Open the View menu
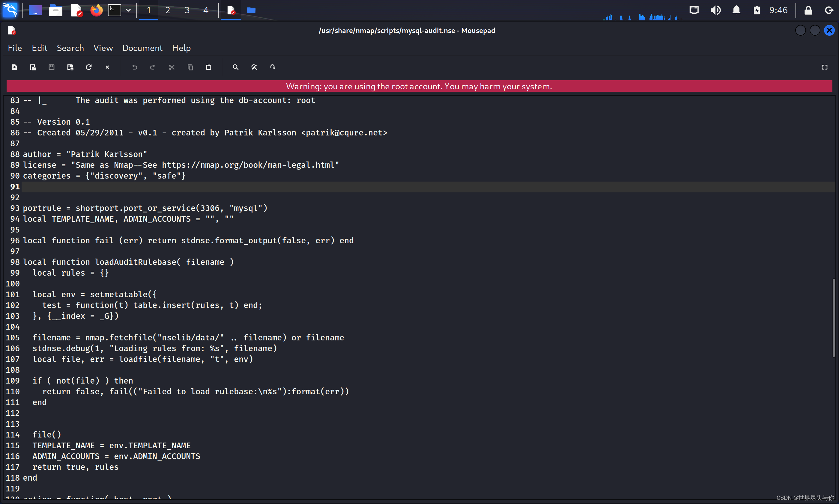Viewport: 839px width, 504px height. point(103,48)
